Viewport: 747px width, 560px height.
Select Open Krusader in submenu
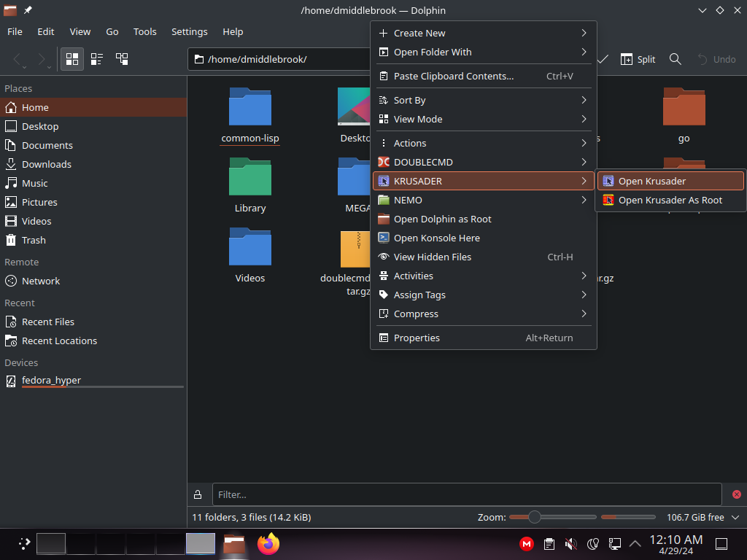click(670, 181)
